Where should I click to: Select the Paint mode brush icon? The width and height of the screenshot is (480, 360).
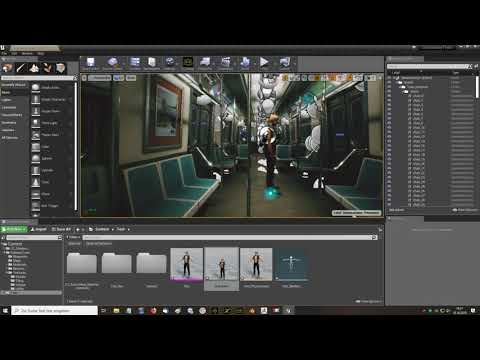point(21,68)
